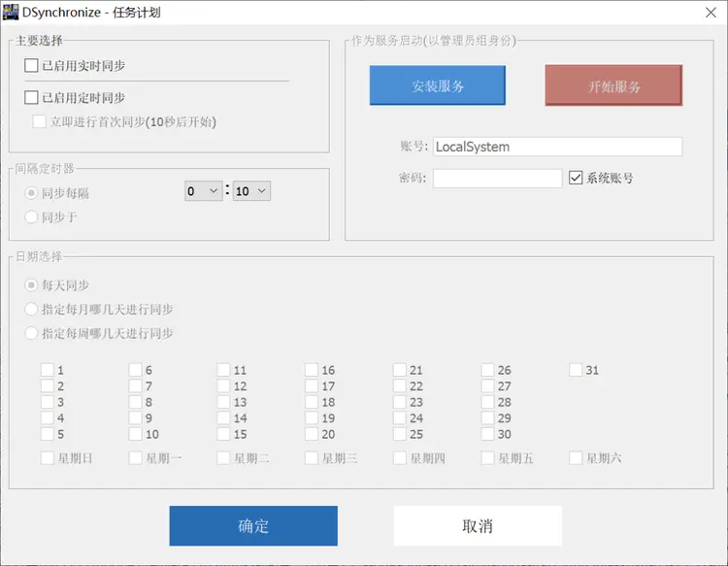The image size is (728, 566).
Task: Open the hours interval dropdown
Action: [203, 191]
